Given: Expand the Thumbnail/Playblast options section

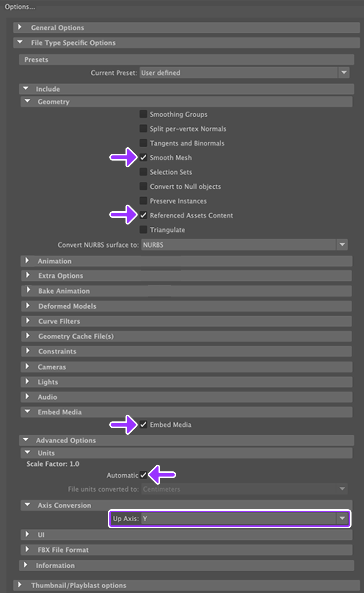Looking at the screenshot, I should click(186, 585).
